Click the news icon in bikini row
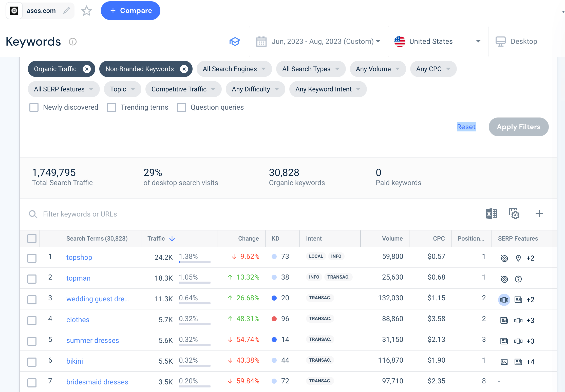 tap(518, 362)
